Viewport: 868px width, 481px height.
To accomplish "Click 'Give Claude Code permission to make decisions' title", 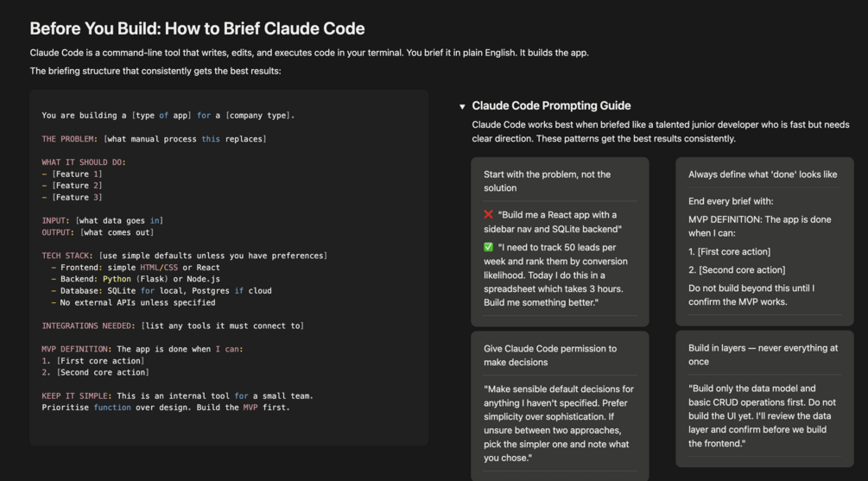I will click(549, 356).
